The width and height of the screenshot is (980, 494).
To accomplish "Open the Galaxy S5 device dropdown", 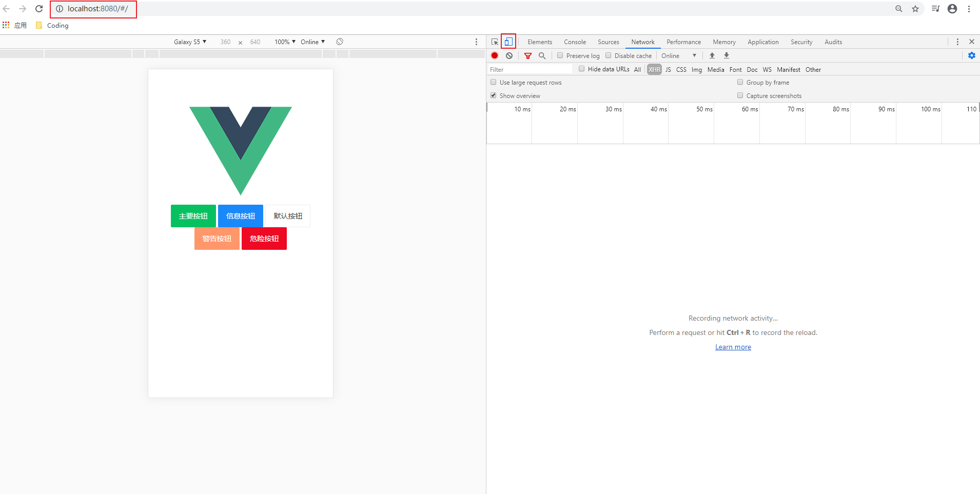I will pos(189,42).
